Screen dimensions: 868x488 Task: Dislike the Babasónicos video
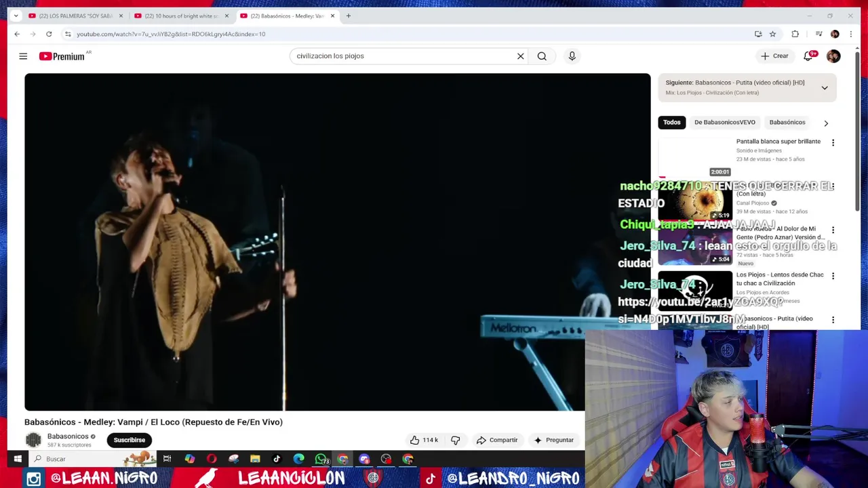coord(456,440)
